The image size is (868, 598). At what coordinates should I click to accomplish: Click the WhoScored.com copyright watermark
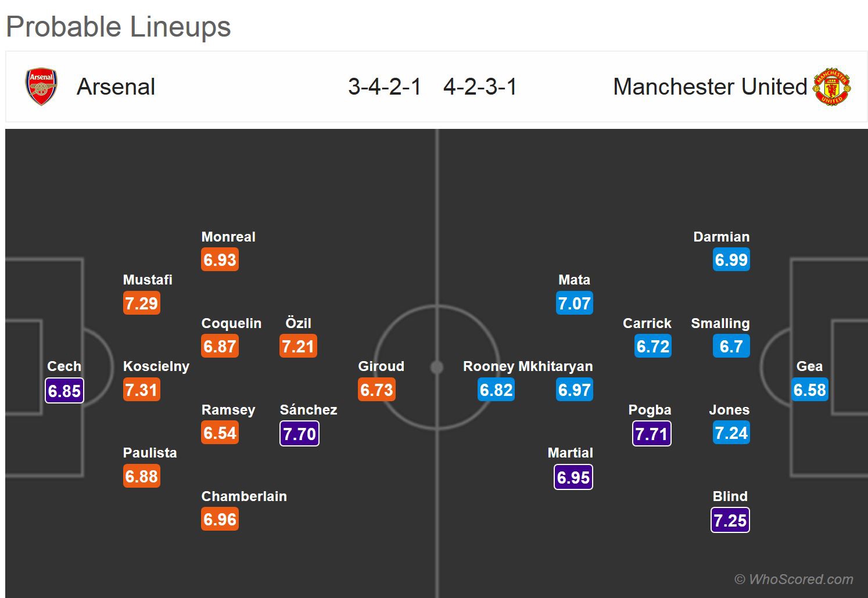794,579
